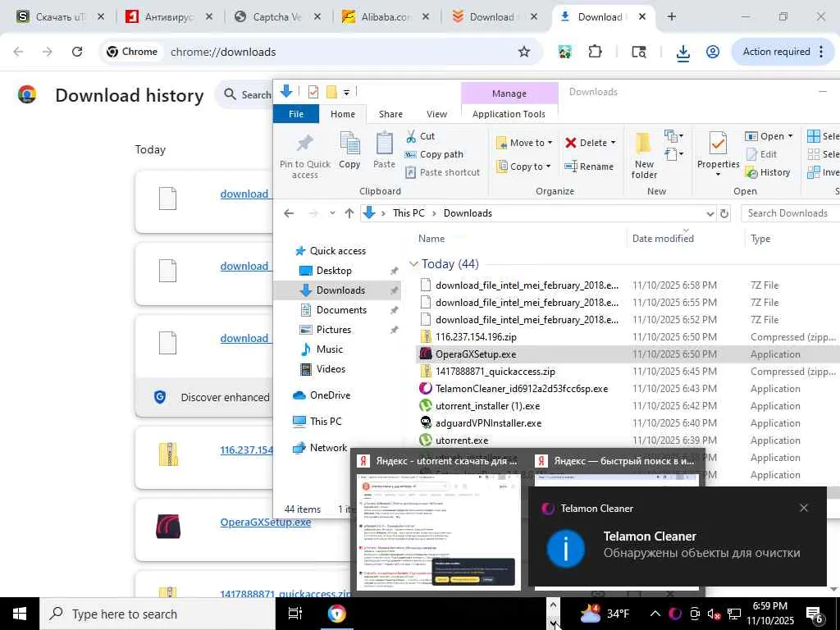The image size is (840, 630).
Task: Click Copy path in Clipboard group
Action: [433, 154]
